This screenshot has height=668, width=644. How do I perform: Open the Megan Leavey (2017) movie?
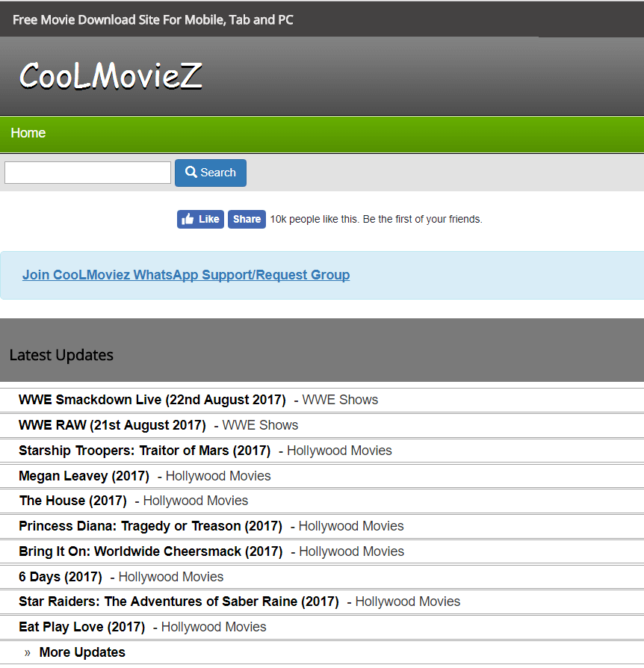coord(84,476)
